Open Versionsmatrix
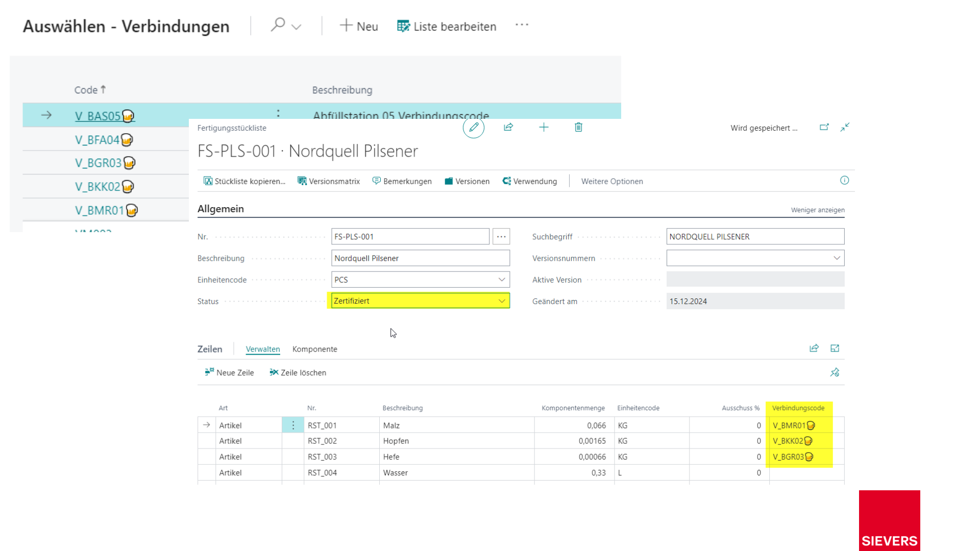The image size is (980, 551). coord(329,181)
